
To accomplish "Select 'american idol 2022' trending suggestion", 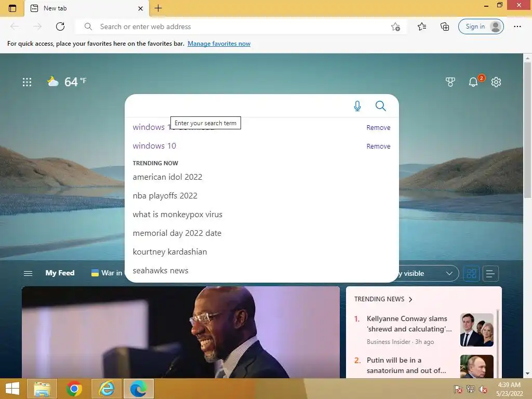I will coord(167,177).
